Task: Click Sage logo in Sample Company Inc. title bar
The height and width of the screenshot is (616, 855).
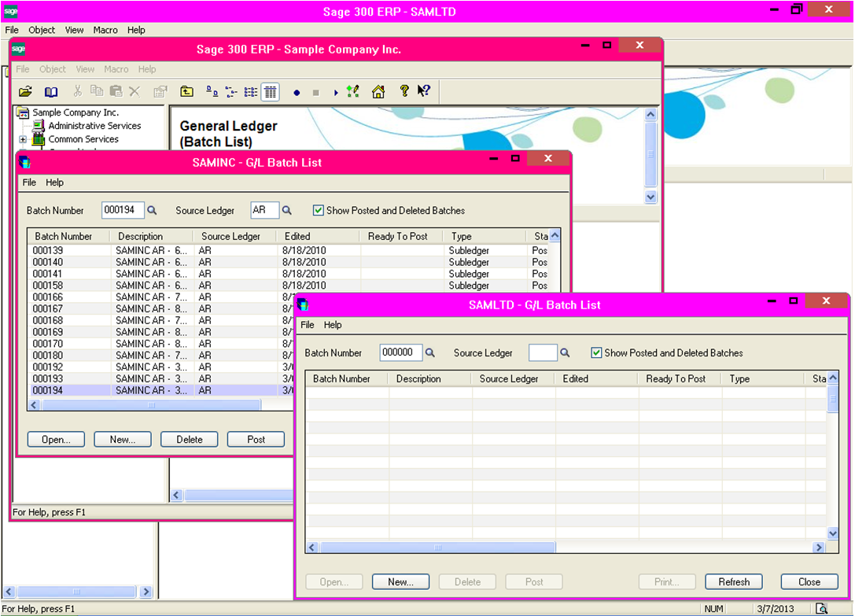Action: pyautogui.click(x=19, y=49)
